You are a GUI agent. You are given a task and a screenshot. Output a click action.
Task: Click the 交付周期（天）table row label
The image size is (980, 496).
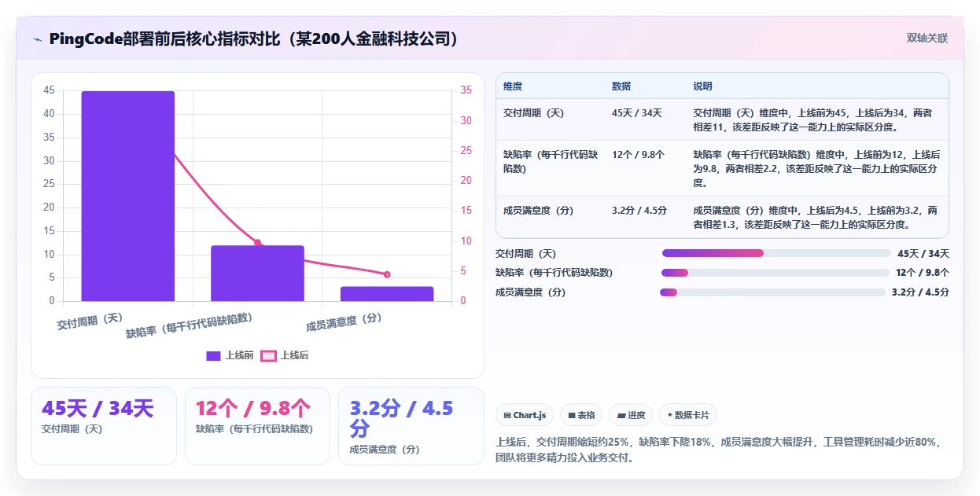click(534, 113)
